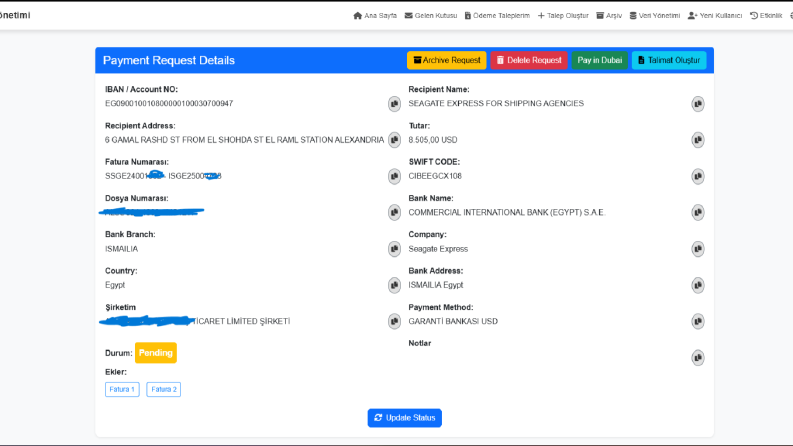Image resolution: width=793 pixels, height=446 pixels.
Task: Open Etkinlik activity menu item
Action: pos(766,16)
